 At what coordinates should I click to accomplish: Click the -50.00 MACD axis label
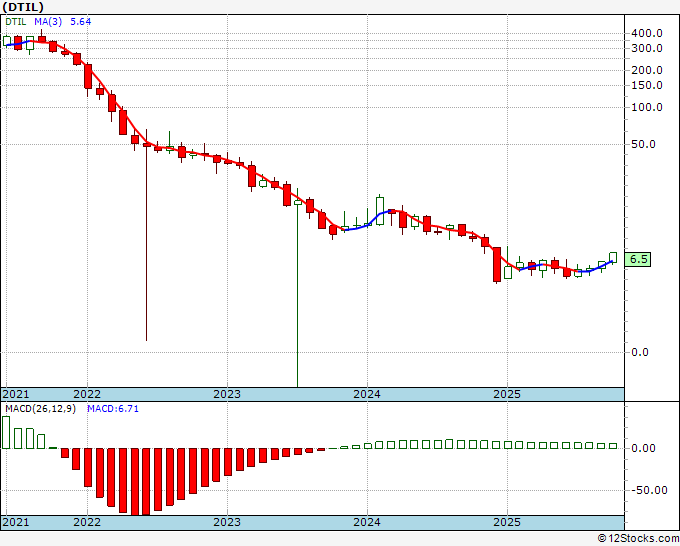[649, 490]
